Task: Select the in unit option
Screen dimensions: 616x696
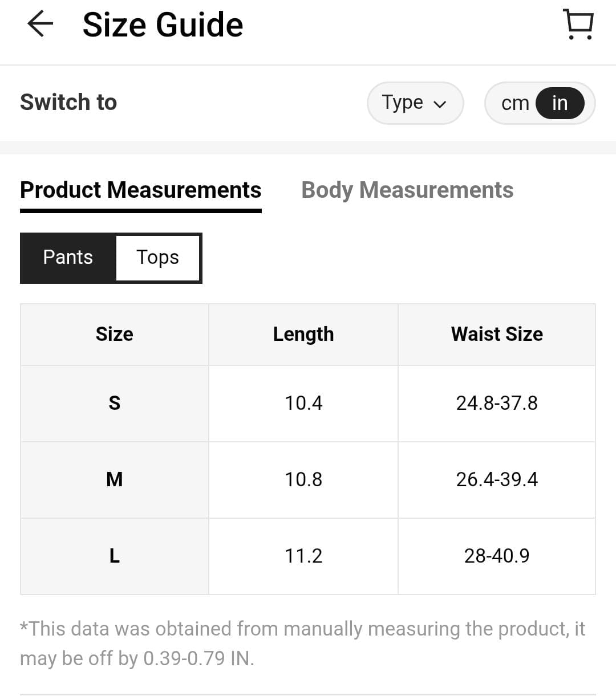Action: (560, 103)
